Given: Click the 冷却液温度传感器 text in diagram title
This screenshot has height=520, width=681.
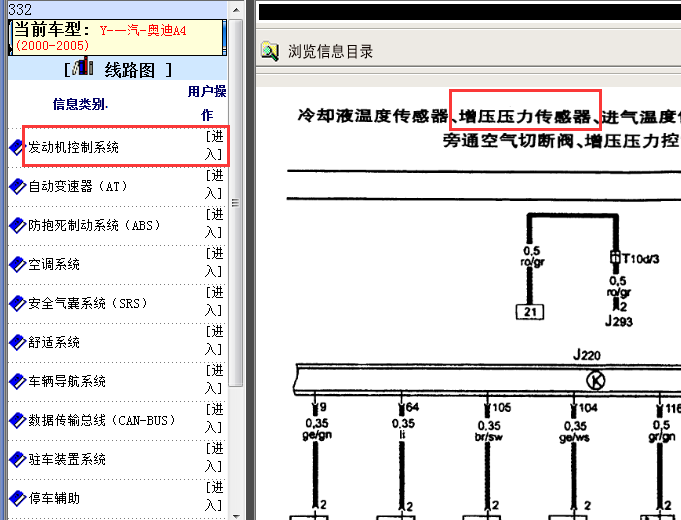Looking at the screenshot, I should click(x=373, y=116).
